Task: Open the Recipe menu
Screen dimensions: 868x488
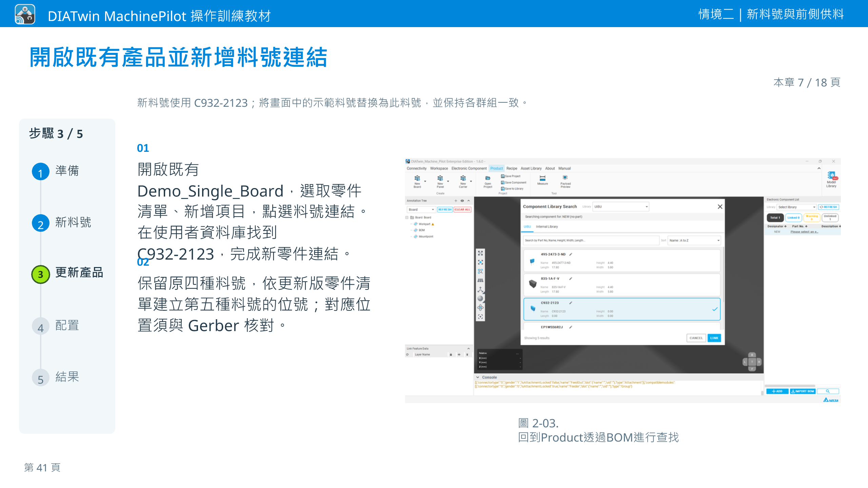Action: pos(512,168)
